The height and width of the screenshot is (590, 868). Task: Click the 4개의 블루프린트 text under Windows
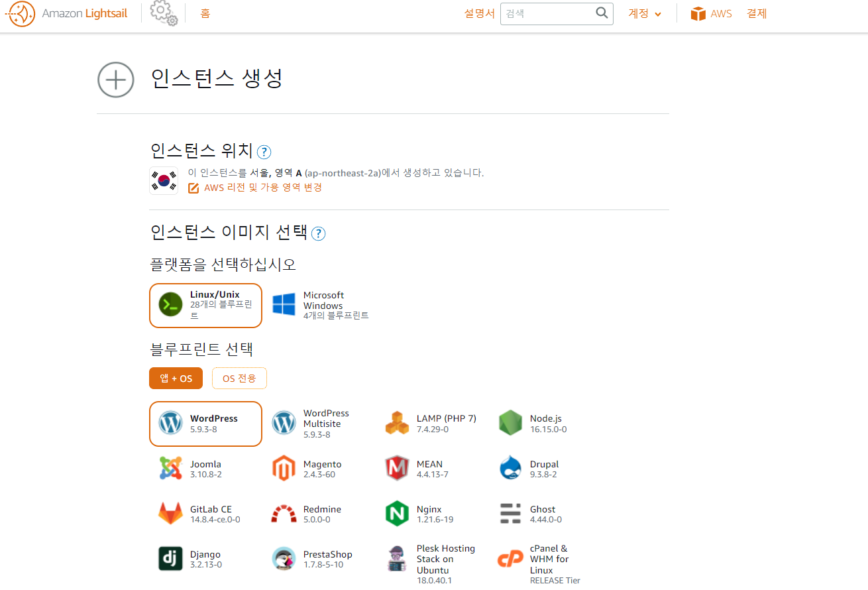coord(336,316)
